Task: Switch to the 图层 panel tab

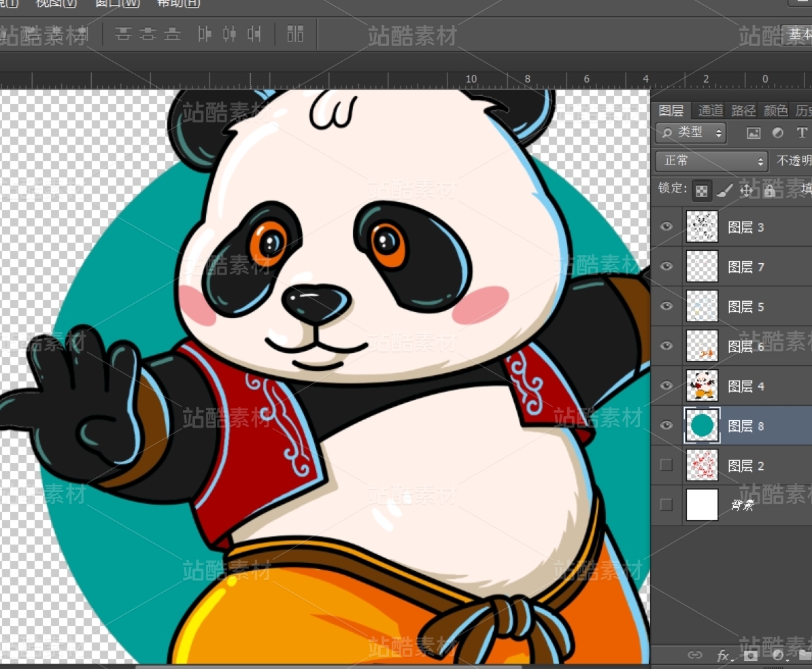Action: (x=671, y=110)
